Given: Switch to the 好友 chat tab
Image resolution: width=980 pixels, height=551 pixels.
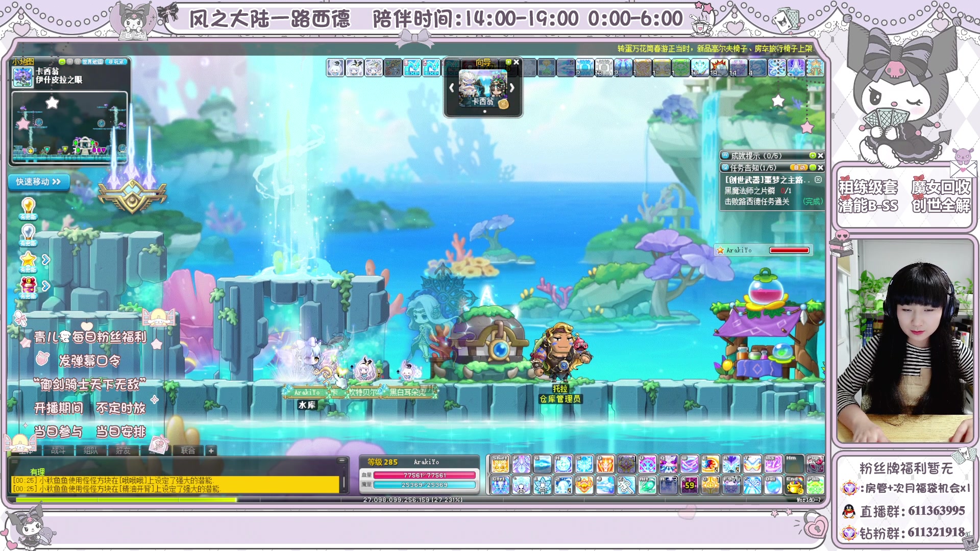Looking at the screenshot, I should coord(123,450).
